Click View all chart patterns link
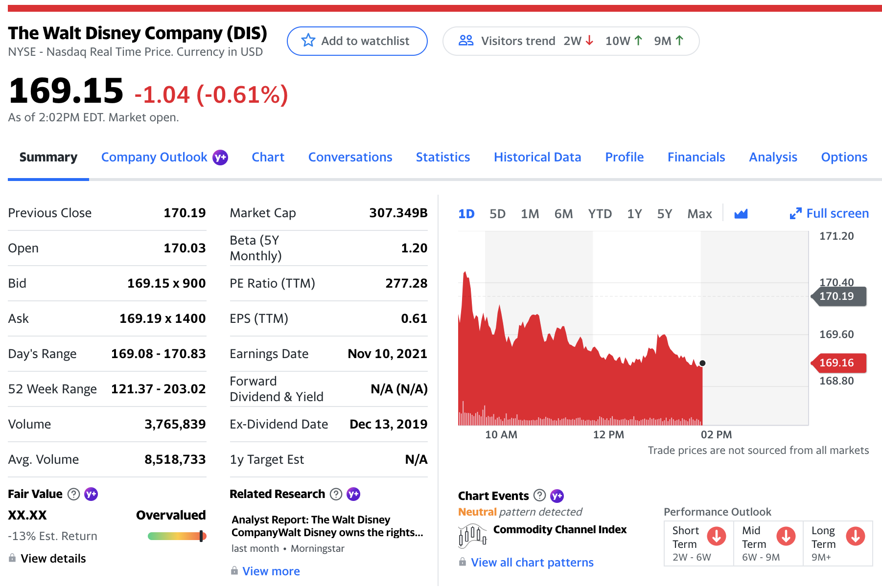Viewport: 882px width, 588px height. click(532, 563)
